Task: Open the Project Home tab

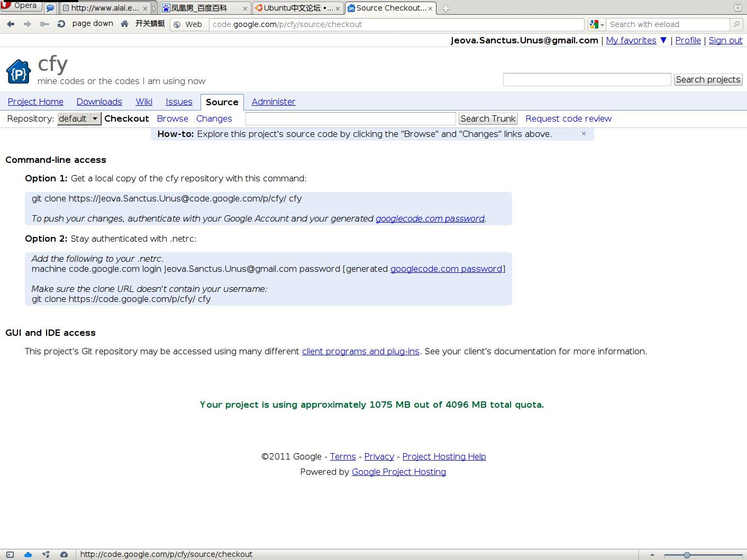Action: [35, 102]
